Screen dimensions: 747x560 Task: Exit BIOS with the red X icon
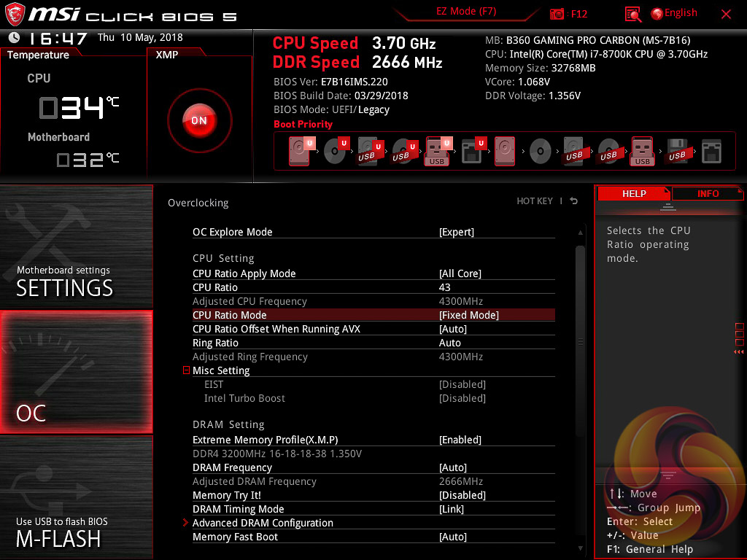point(726,15)
